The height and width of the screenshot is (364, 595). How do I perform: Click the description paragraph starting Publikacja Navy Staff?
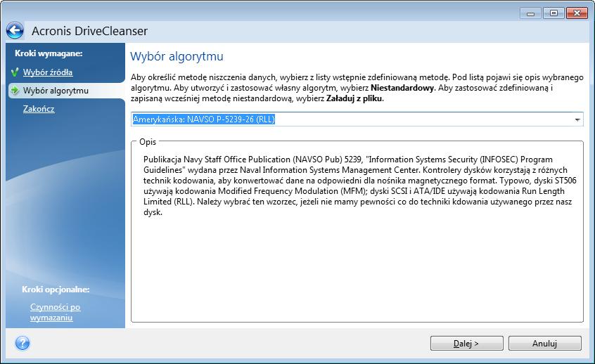(359, 186)
